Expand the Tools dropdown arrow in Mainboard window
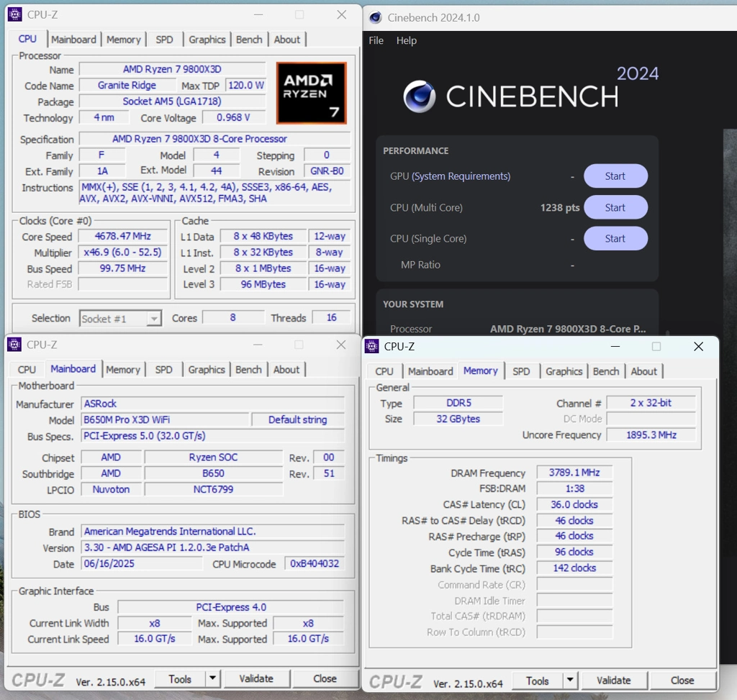The image size is (737, 700). pos(213,678)
